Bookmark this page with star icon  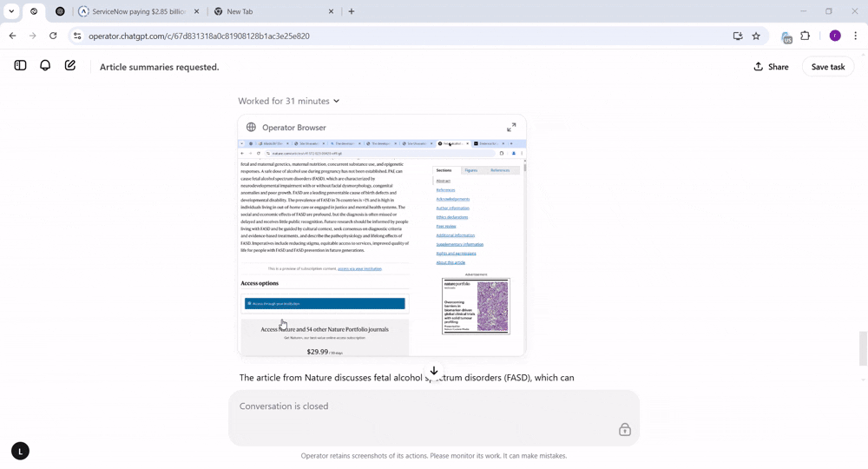click(x=756, y=36)
